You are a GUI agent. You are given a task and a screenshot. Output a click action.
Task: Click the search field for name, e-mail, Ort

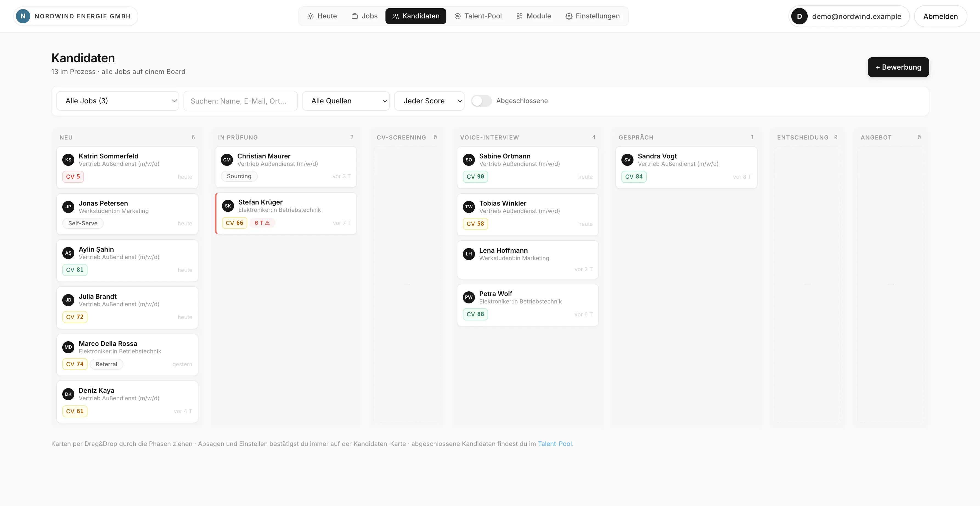(x=240, y=101)
